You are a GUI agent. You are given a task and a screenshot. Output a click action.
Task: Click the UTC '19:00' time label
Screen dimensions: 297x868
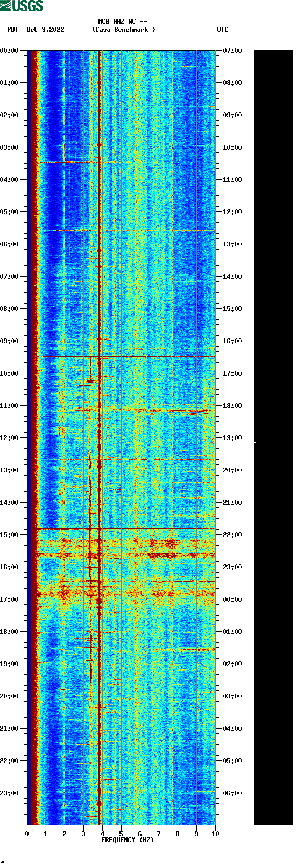click(x=232, y=438)
